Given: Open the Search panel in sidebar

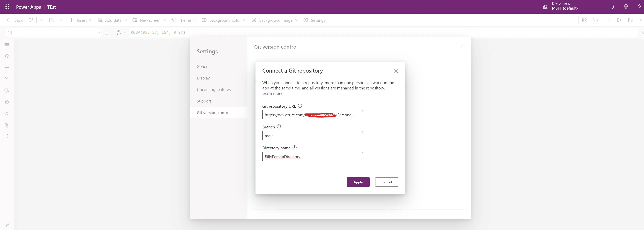Looking at the screenshot, I should tap(7, 137).
